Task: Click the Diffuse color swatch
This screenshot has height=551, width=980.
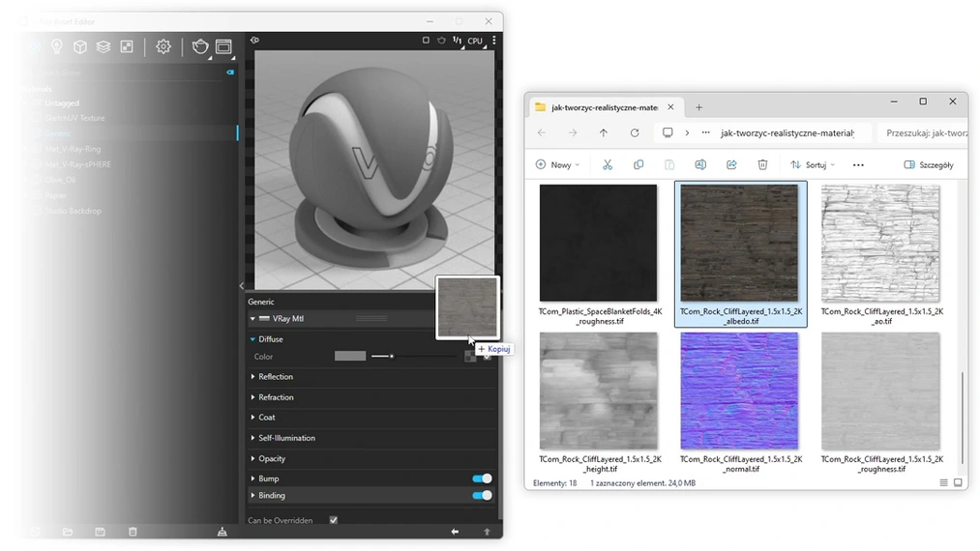Action: [x=350, y=357]
